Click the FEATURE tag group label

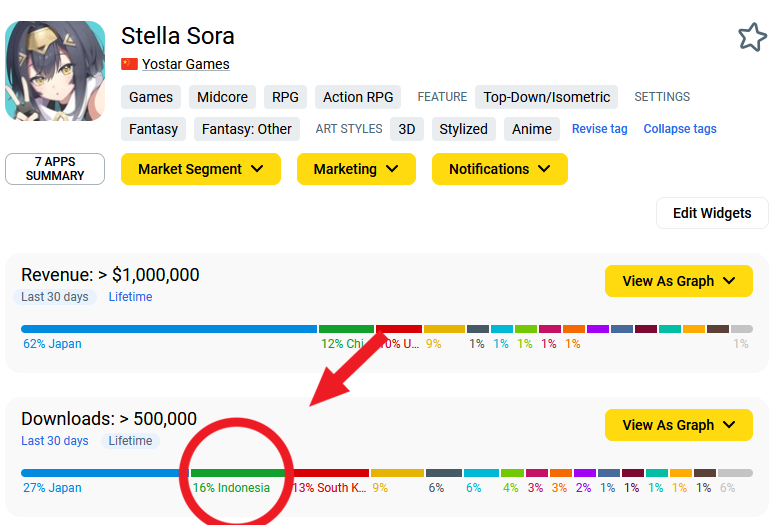442,97
